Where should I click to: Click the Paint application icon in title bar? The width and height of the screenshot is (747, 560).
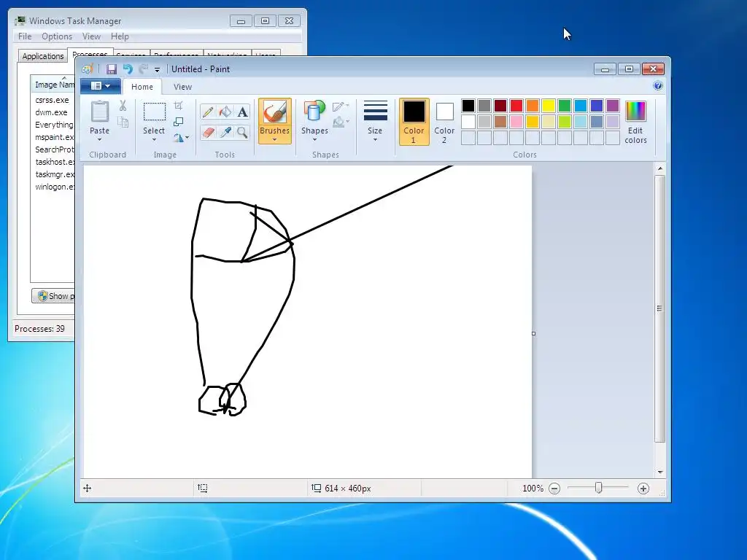[88, 69]
